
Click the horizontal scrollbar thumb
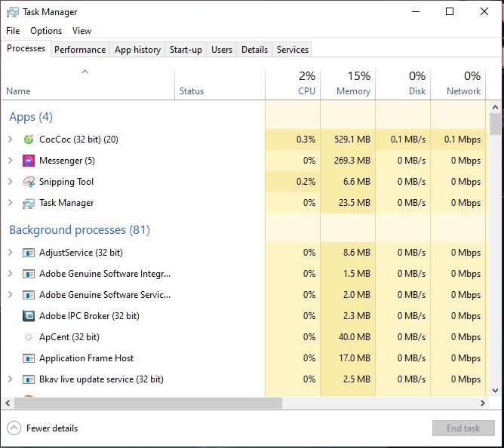pyautogui.click(x=148, y=404)
